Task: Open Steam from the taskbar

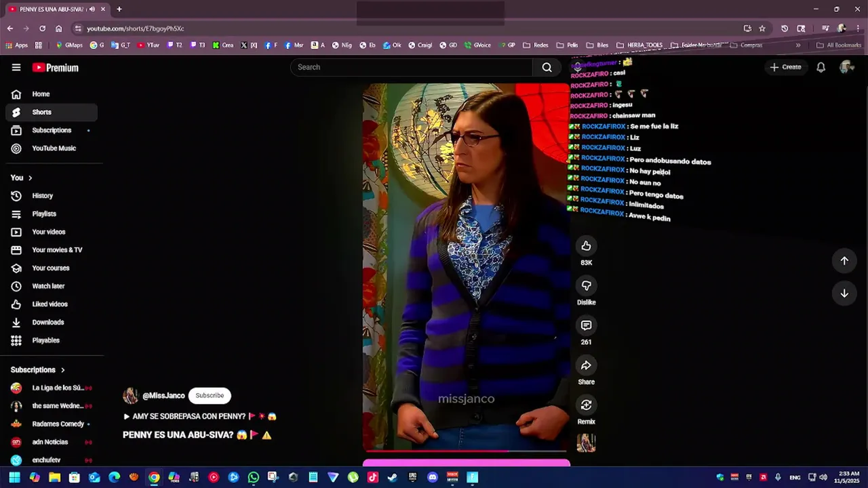Action: (x=393, y=478)
